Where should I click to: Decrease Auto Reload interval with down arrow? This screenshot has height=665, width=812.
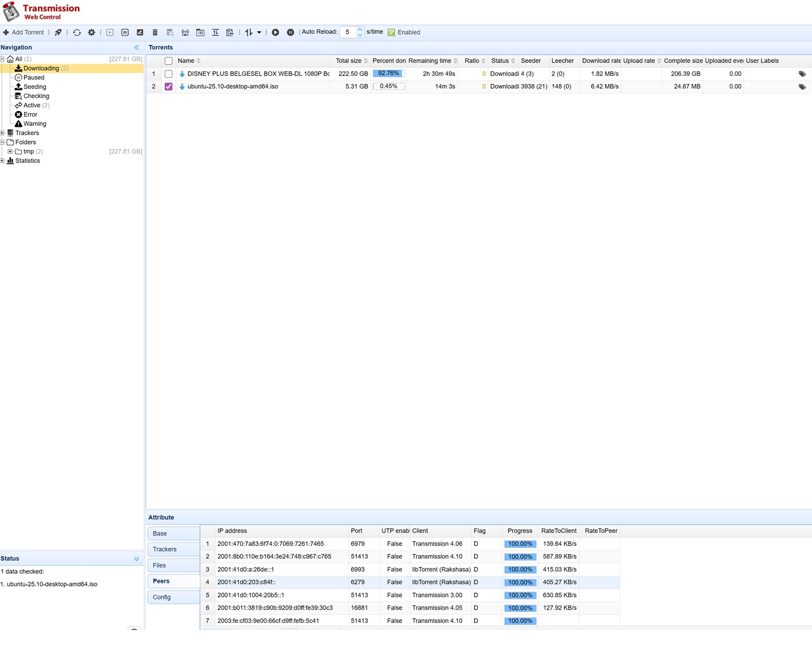(x=360, y=35)
